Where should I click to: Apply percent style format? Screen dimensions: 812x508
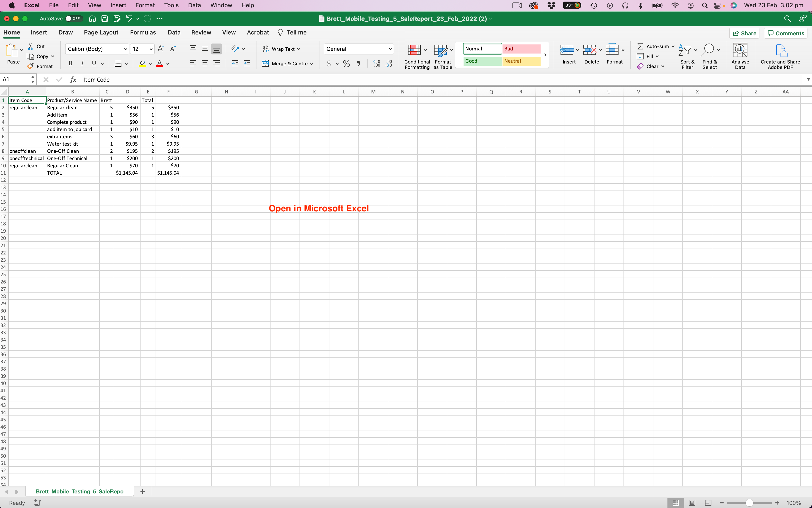pos(346,63)
